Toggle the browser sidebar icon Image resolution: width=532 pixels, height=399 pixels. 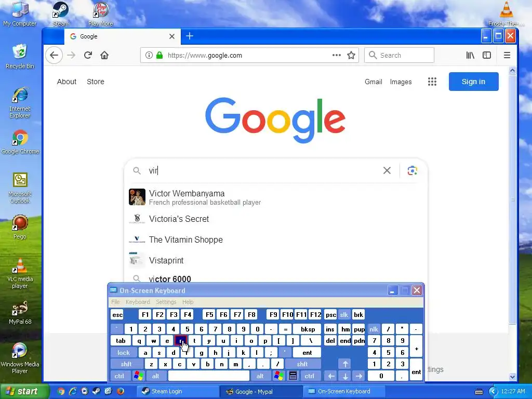pyautogui.click(x=486, y=55)
